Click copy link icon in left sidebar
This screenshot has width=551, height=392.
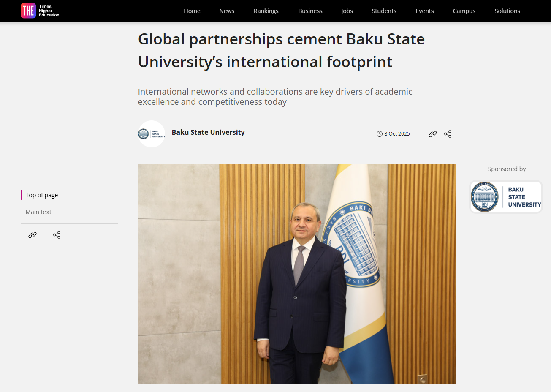tap(33, 235)
